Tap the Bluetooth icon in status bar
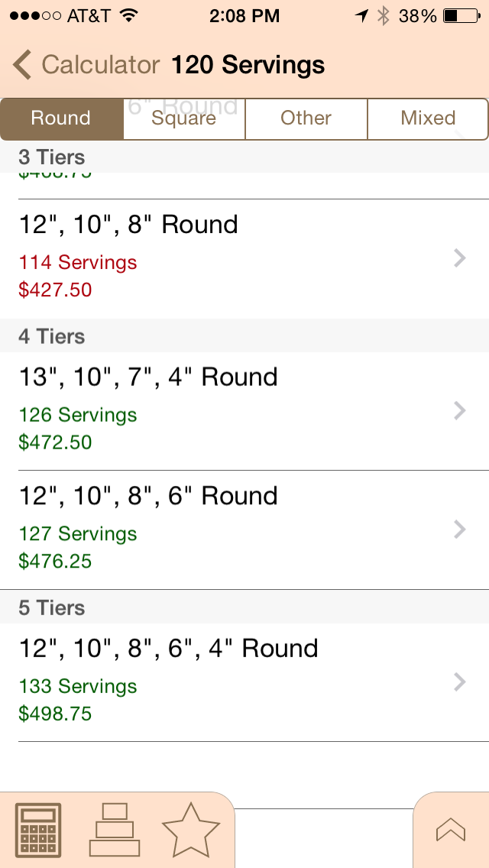 point(384,16)
